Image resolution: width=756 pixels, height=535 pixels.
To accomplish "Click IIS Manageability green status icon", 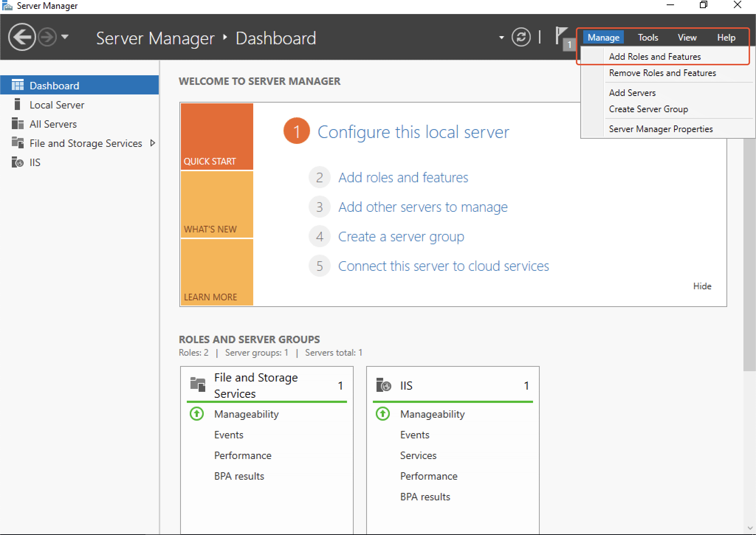I will click(x=383, y=414).
